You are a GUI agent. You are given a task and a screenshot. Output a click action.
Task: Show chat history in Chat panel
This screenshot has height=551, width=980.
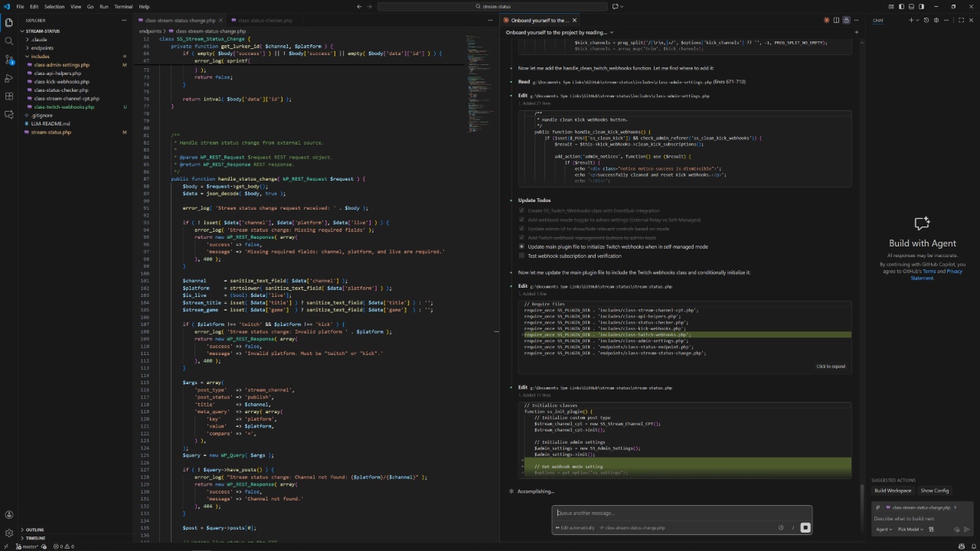coord(926,21)
